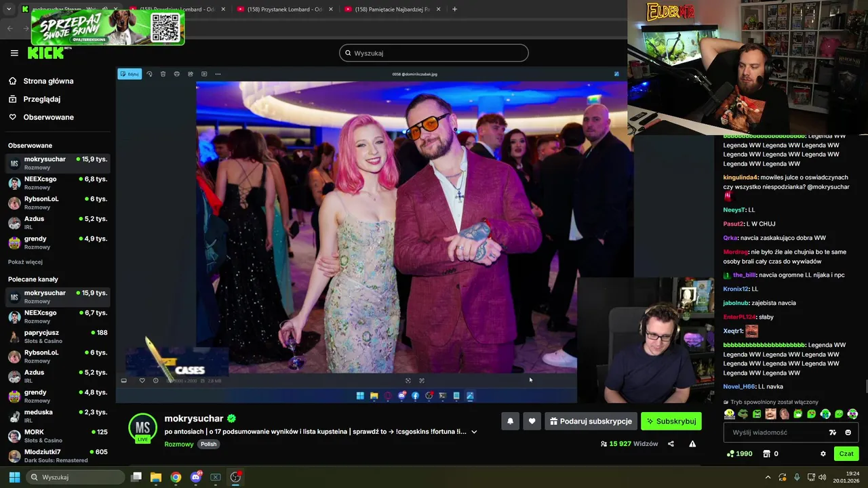Click Edytuj in photo viewer
This screenshot has height=488, width=868.
coord(130,74)
